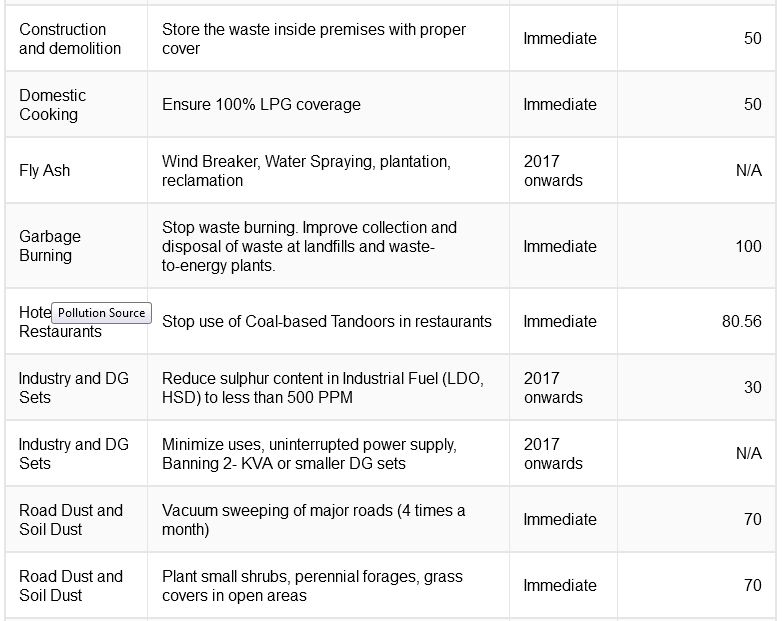The image size is (782, 621).
Task: Click the 'Garbage Burning' source cell
Action: (x=76, y=246)
